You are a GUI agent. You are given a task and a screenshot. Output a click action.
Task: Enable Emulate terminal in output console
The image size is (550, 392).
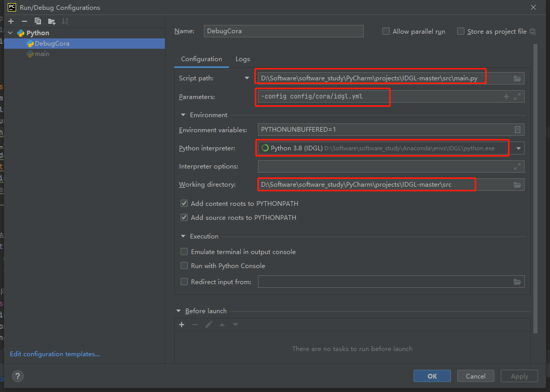[x=184, y=251]
